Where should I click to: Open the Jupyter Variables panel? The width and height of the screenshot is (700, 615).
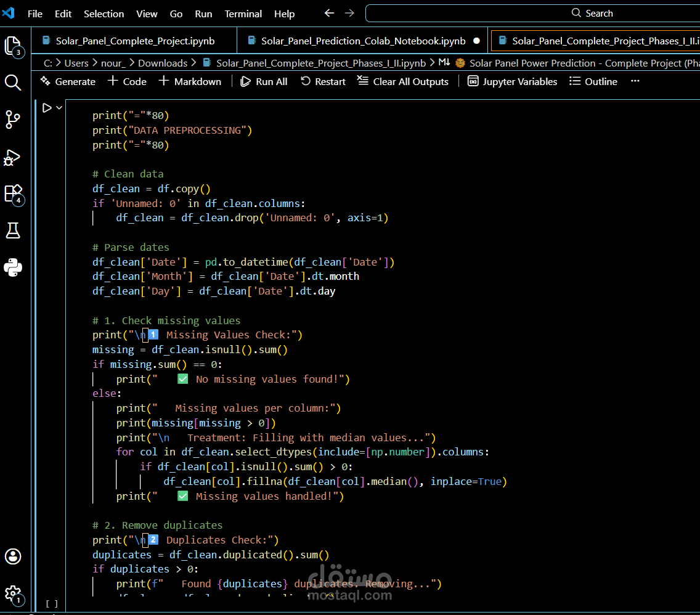512,81
